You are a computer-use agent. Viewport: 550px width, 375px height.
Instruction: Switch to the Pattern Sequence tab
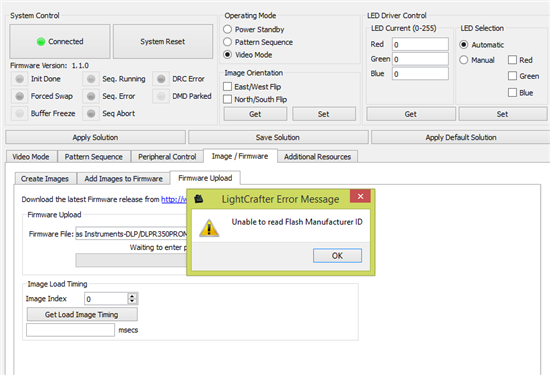click(94, 157)
